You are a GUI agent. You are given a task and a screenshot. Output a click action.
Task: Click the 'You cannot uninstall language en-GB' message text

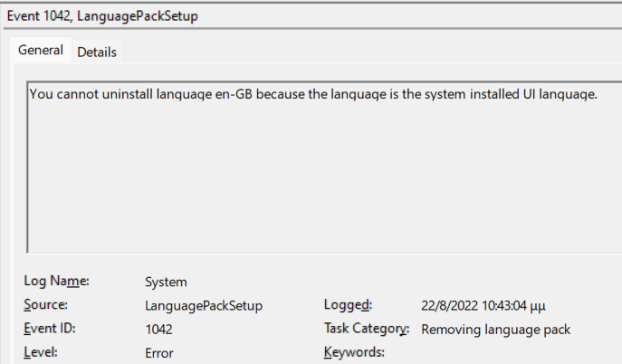pos(313,94)
